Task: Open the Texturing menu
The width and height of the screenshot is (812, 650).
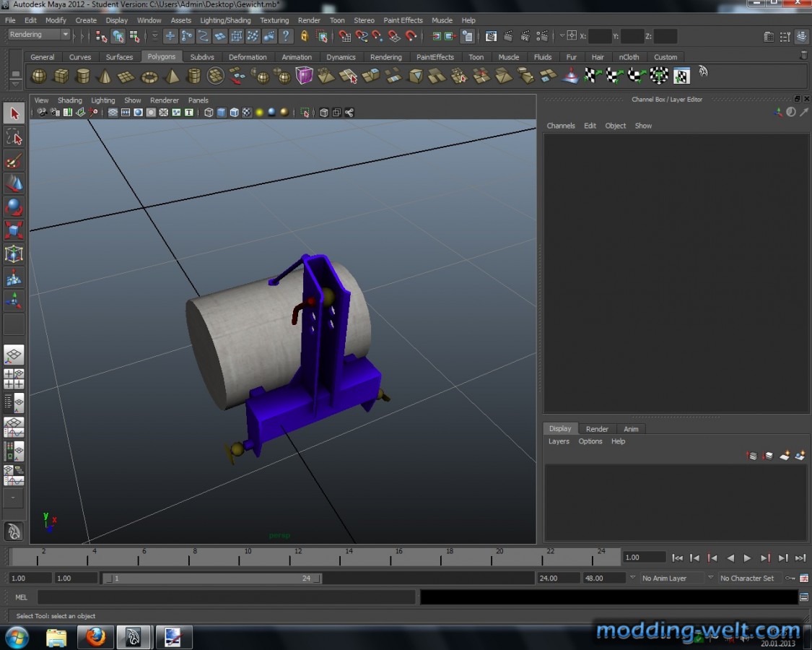Action: (274, 20)
